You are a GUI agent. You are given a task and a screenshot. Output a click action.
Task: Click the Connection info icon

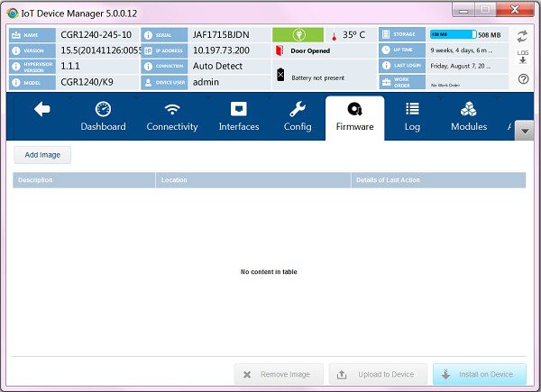(148, 66)
